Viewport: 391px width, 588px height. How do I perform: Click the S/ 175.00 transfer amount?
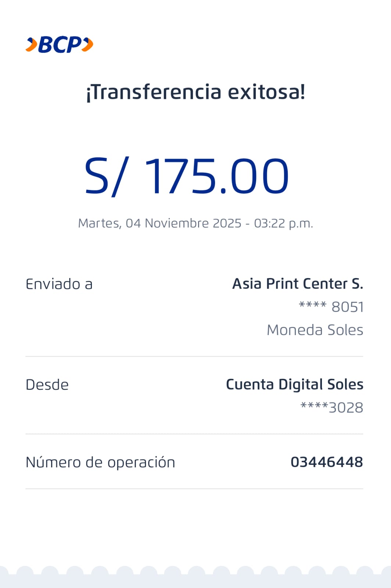pyautogui.click(x=187, y=176)
